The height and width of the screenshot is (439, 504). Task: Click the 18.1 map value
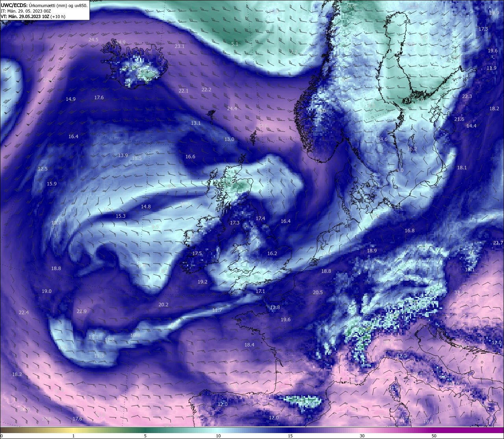pyautogui.click(x=462, y=167)
